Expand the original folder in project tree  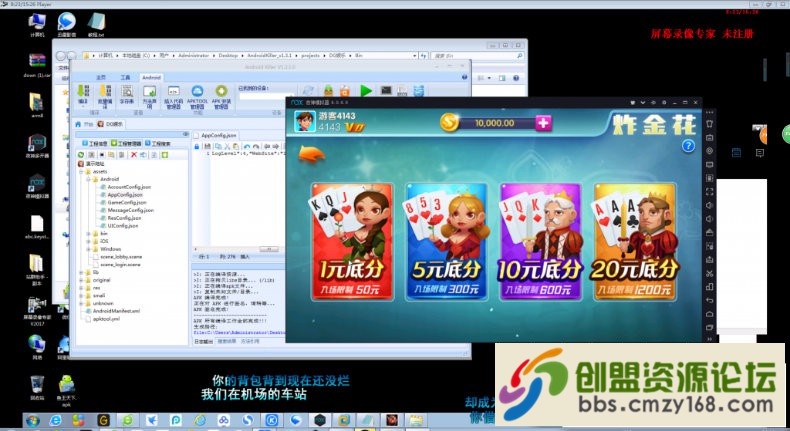click(x=82, y=280)
